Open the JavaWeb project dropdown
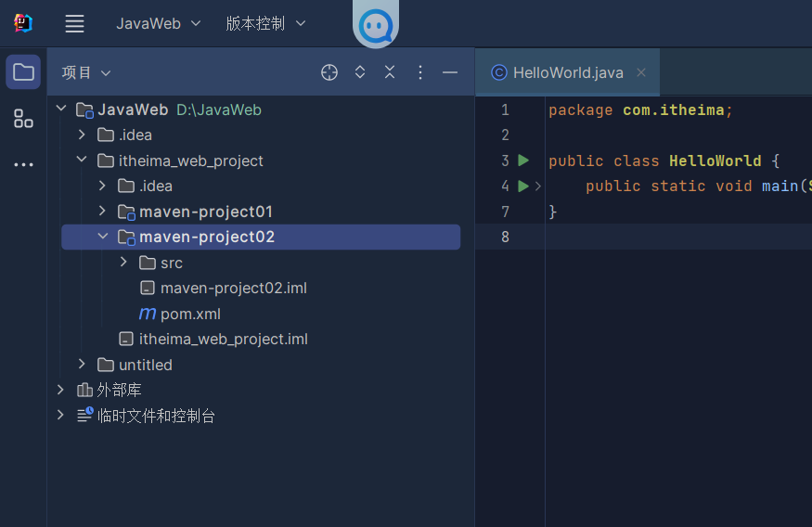Image resolution: width=812 pixels, height=527 pixels. pyautogui.click(x=158, y=23)
